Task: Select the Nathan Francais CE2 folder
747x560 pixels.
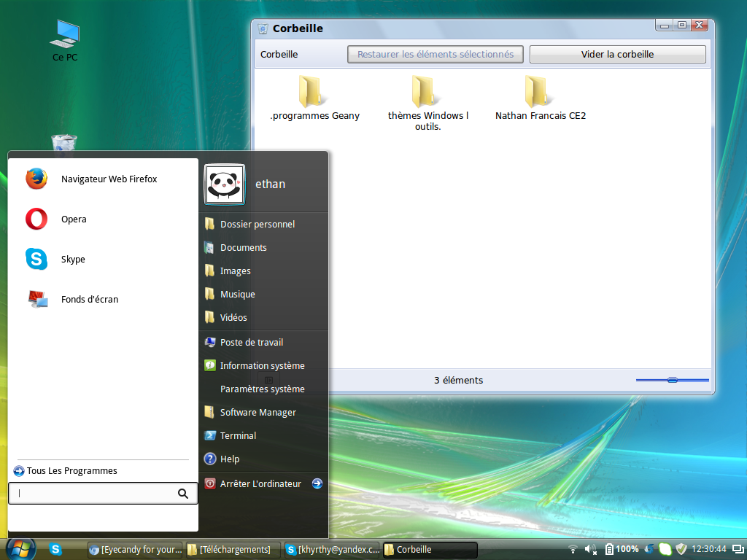Action: pos(541,98)
